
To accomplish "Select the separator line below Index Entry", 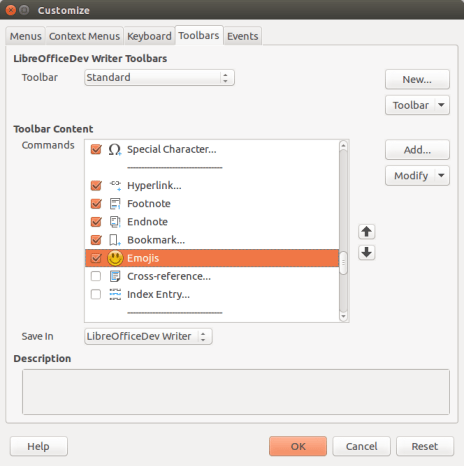I will tap(175, 313).
